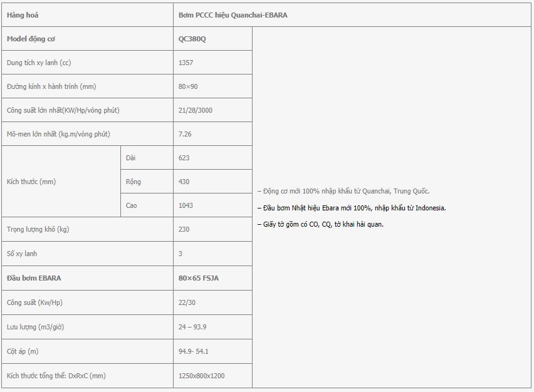Viewport: 534px width, 392px height.
Task: Click the flow rate '24 – 93.9' value
Action: [192, 326]
